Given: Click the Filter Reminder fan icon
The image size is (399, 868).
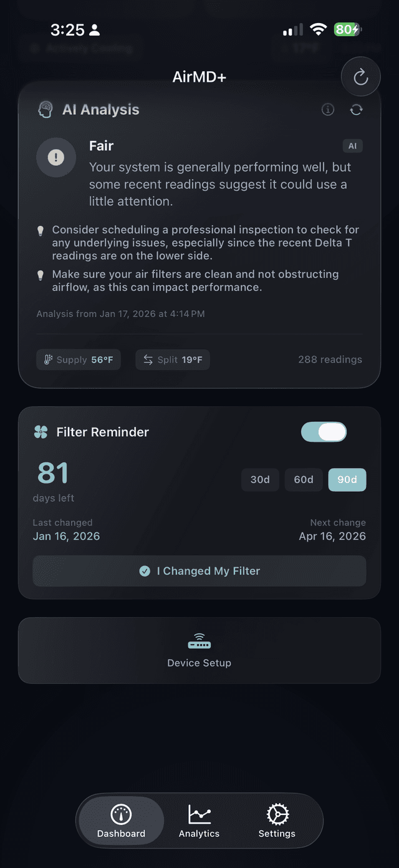Looking at the screenshot, I should [40, 431].
